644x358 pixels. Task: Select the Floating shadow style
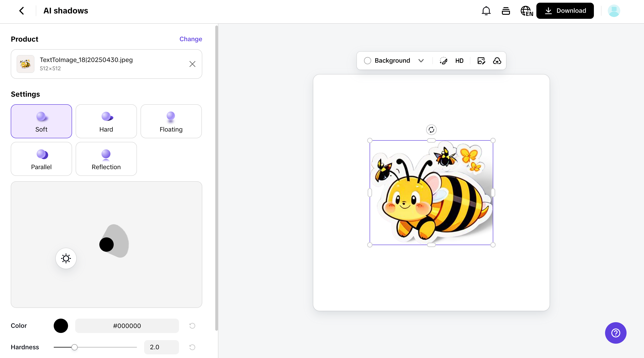tap(171, 121)
